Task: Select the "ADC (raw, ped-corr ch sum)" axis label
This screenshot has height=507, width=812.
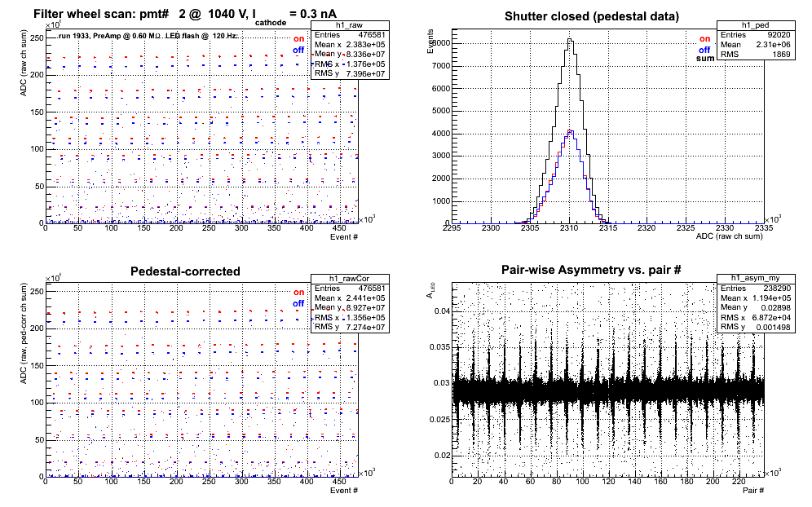Action: tap(24, 333)
